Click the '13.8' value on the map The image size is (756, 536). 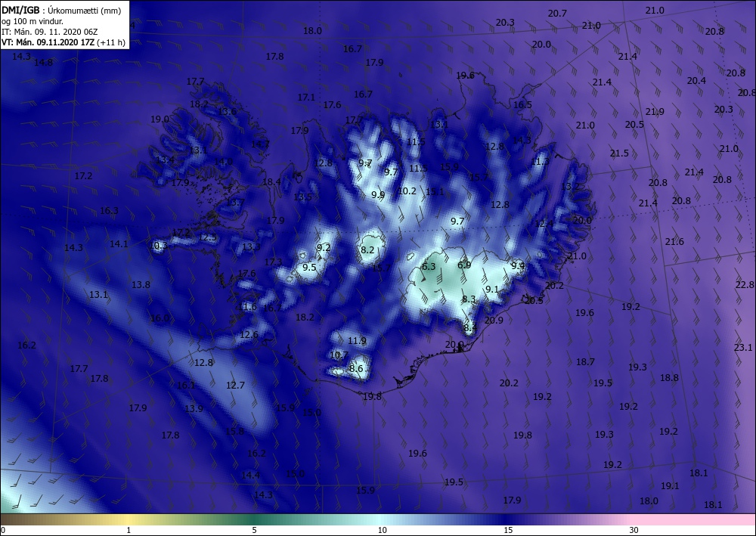[141, 285]
